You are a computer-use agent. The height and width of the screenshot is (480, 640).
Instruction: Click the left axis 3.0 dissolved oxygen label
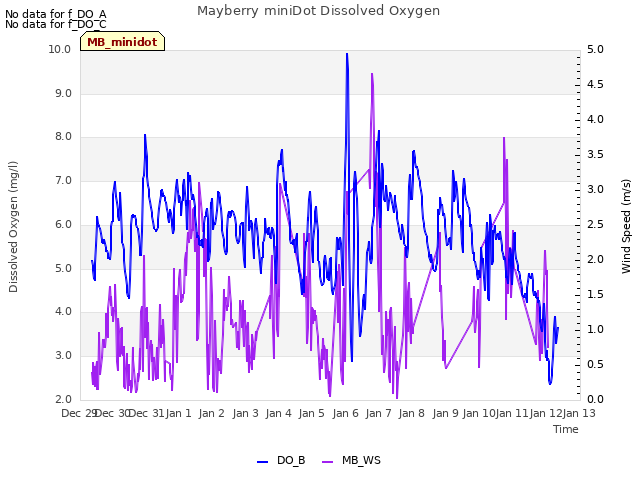pyautogui.click(x=63, y=356)
